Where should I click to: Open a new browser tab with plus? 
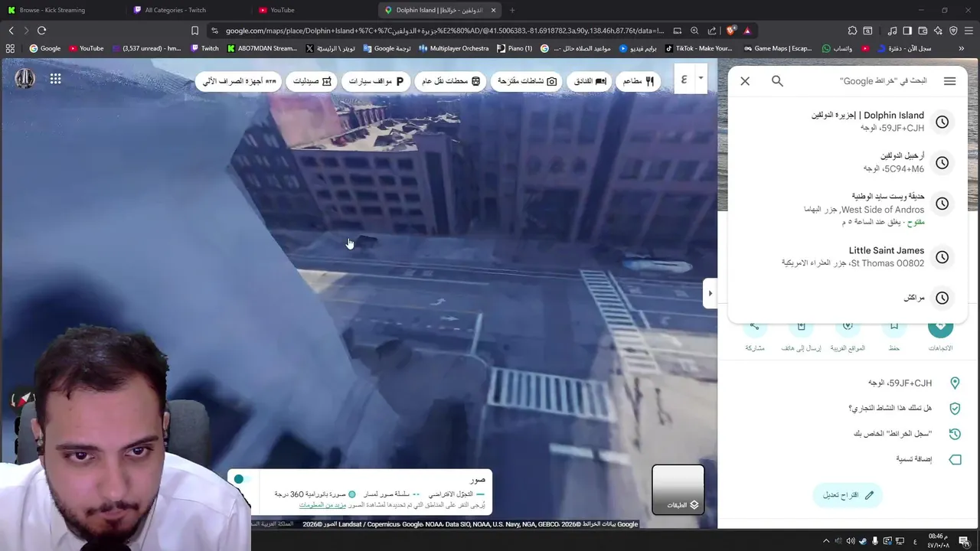tap(512, 10)
